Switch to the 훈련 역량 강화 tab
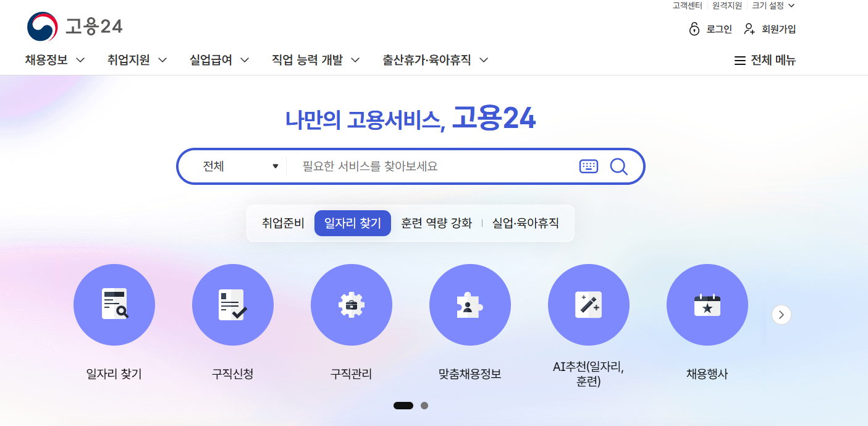Viewport: 868px width, 426px height. point(436,223)
